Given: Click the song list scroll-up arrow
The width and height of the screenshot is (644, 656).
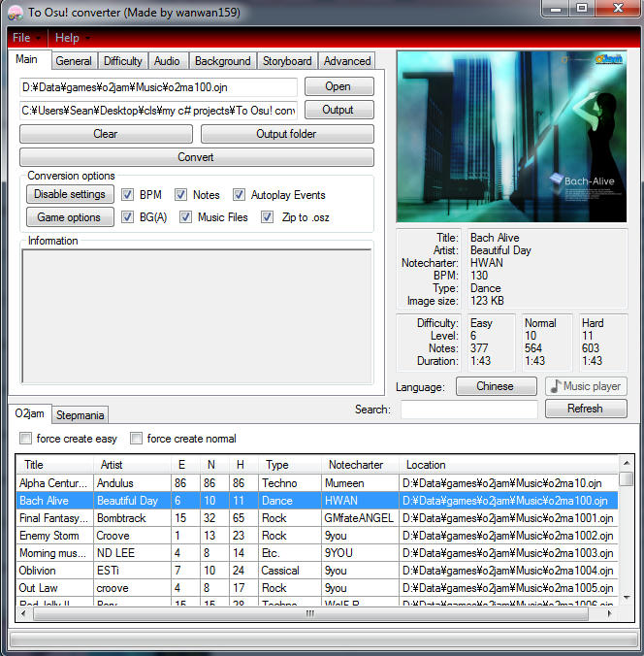Looking at the screenshot, I should click(x=627, y=463).
